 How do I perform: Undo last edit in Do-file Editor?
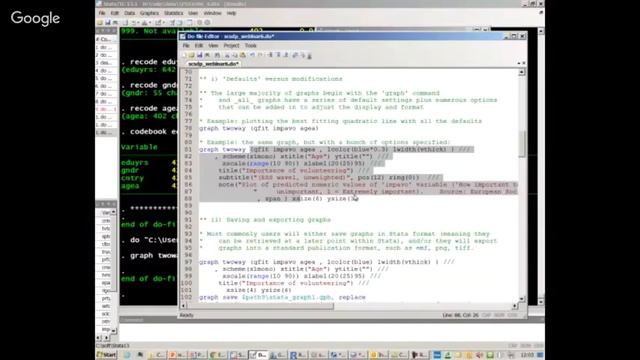252,55
